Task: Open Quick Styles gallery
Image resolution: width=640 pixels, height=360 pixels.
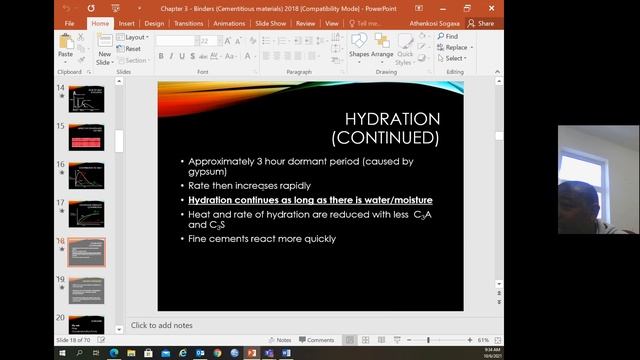Action: [405, 50]
